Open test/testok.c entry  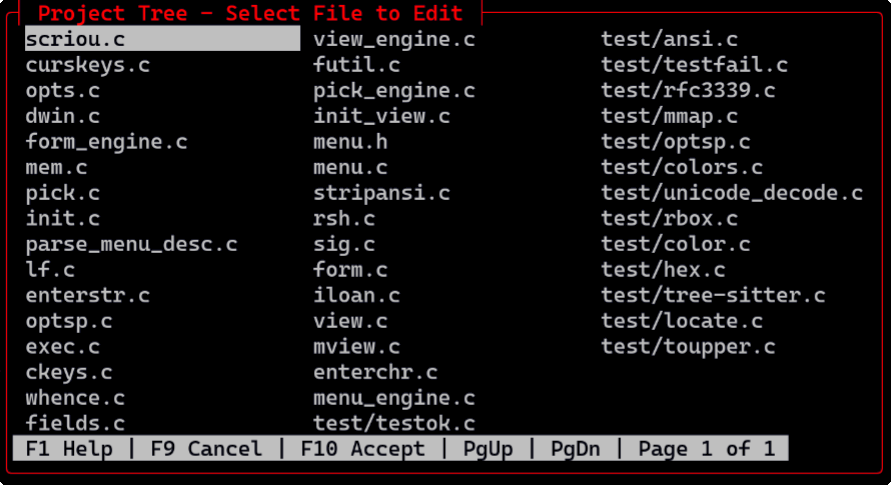pyautogui.click(x=394, y=424)
